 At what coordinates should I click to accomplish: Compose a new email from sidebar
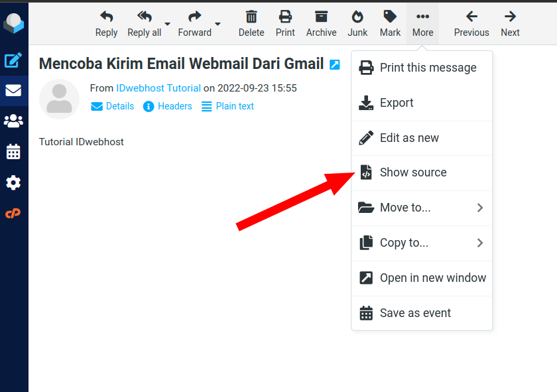click(13, 60)
